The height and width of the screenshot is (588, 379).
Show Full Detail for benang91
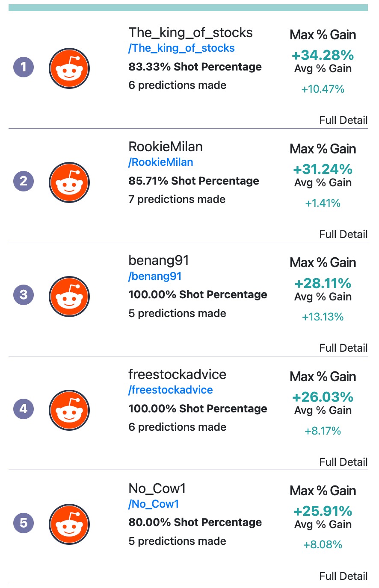tap(343, 348)
